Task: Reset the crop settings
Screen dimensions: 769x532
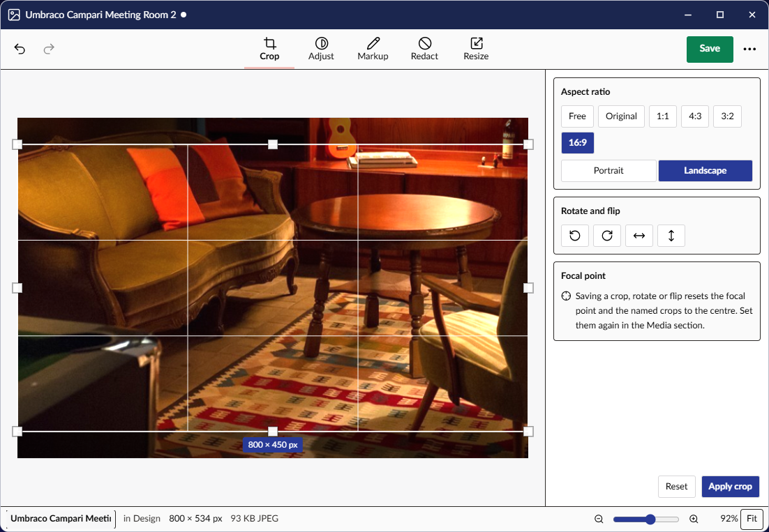Action: (677, 487)
